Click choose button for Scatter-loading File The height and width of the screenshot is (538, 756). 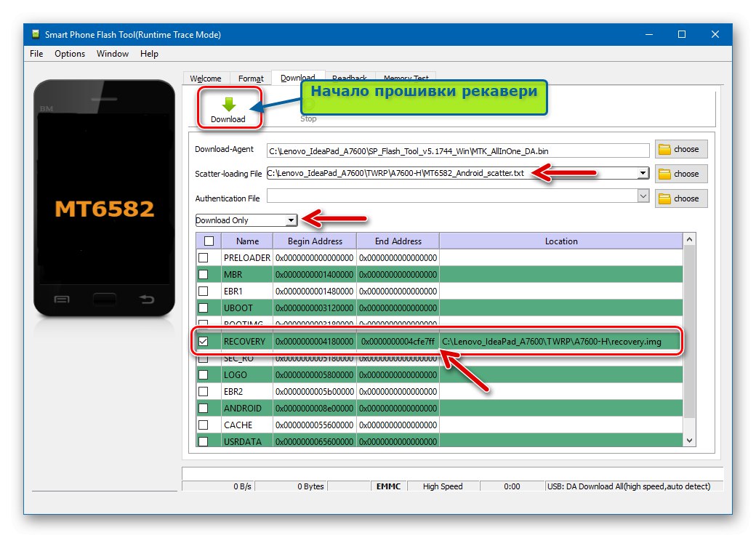coord(681,174)
